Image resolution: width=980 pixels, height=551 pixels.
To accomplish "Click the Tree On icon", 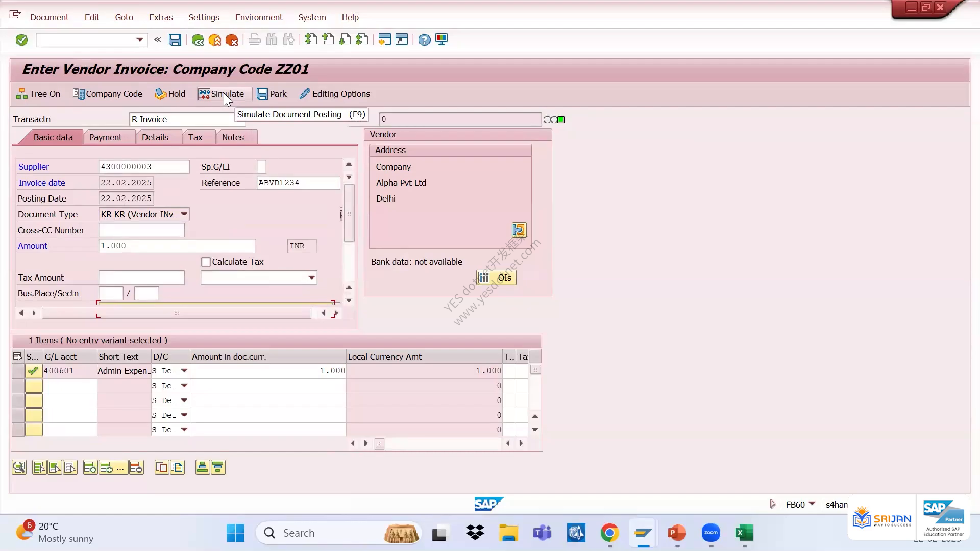I will pos(22,94).
